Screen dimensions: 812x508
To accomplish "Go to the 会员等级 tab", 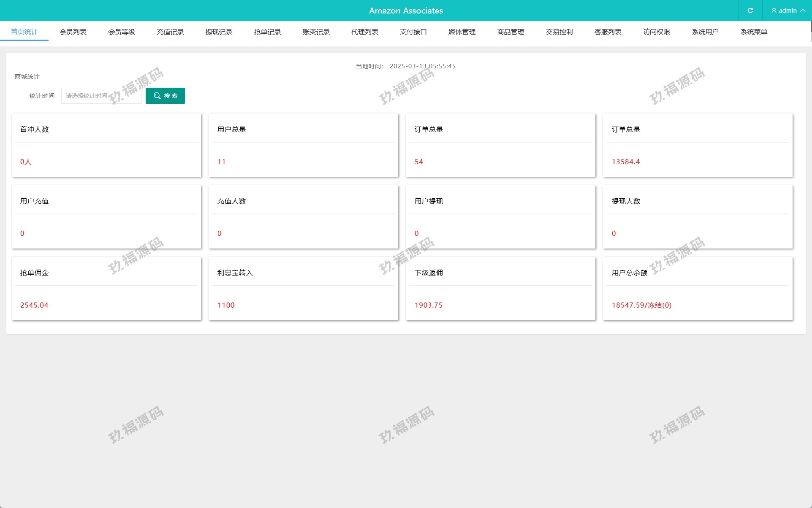I will coord(121,32).
